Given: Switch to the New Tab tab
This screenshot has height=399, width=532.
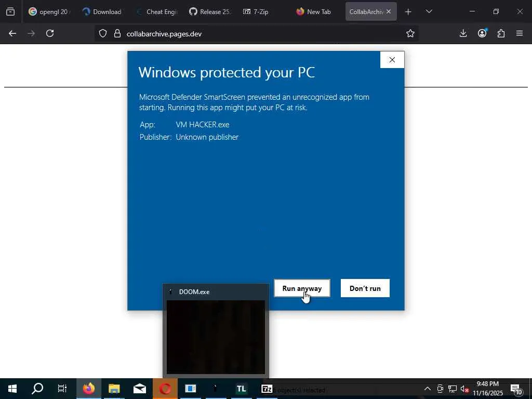Looking at the screenshot, I should click(x=314, y=11).
